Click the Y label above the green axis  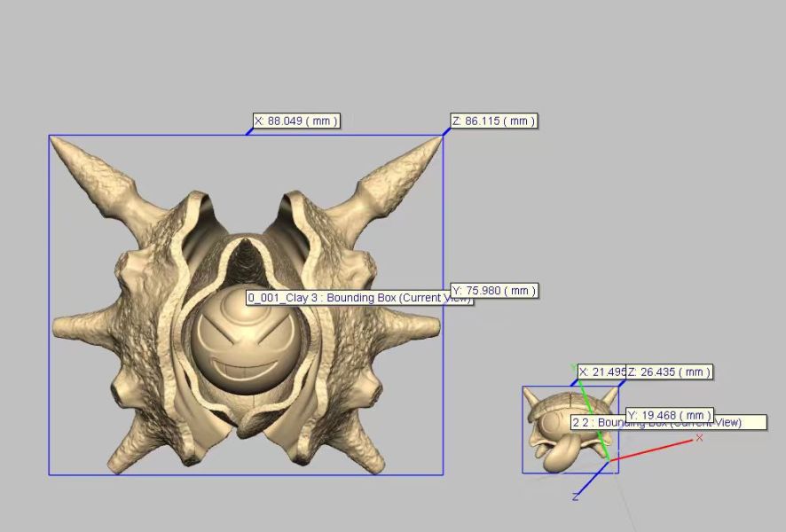(574, 364)
